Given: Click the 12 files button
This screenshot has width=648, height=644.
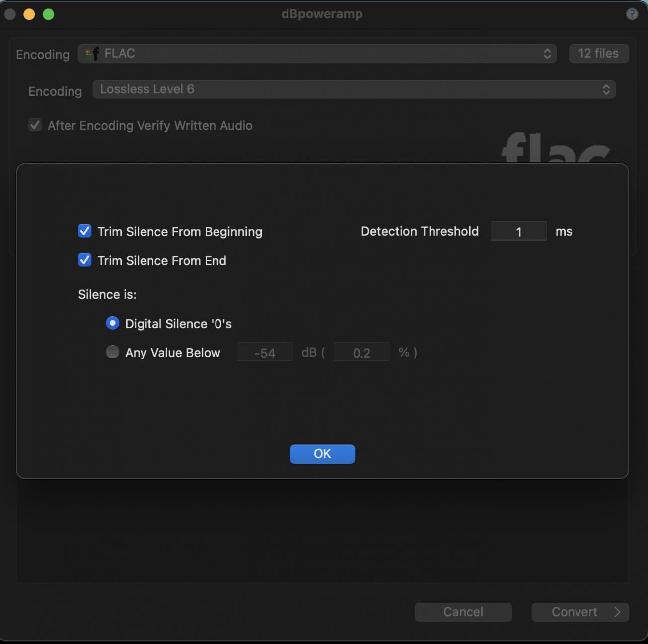Looking at the screenshot, I should click(x=598, y=54).
